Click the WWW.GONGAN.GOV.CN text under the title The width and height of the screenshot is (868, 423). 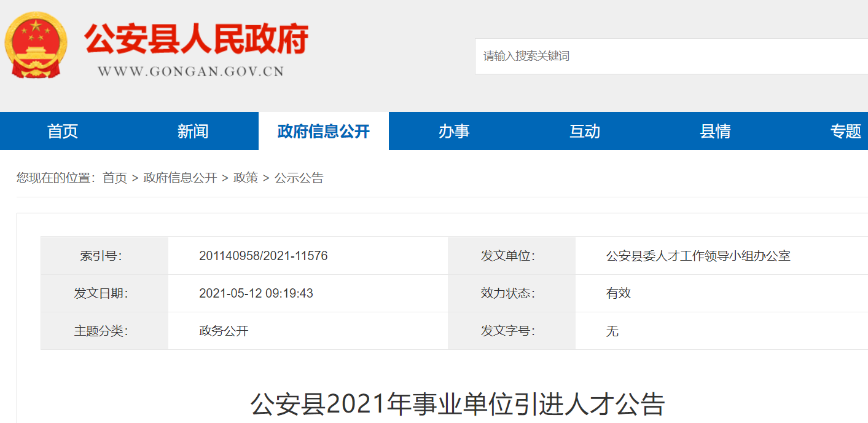[x=191, y=71]
